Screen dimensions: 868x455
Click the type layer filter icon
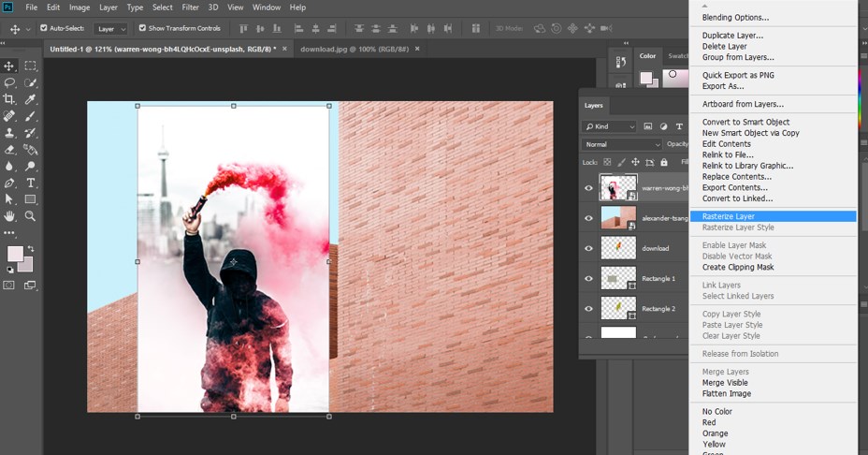click(679, 126)
